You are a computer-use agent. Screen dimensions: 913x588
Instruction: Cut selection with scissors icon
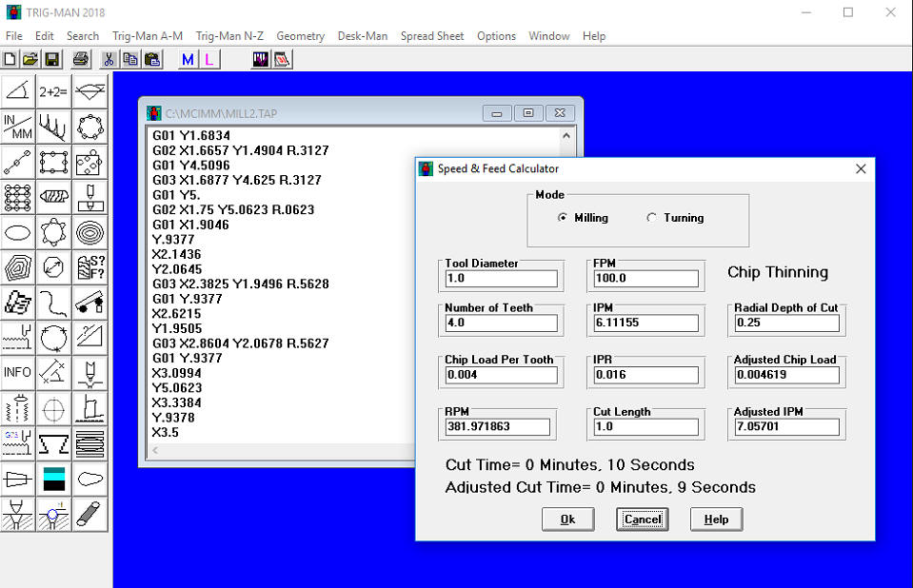(109, 59)
